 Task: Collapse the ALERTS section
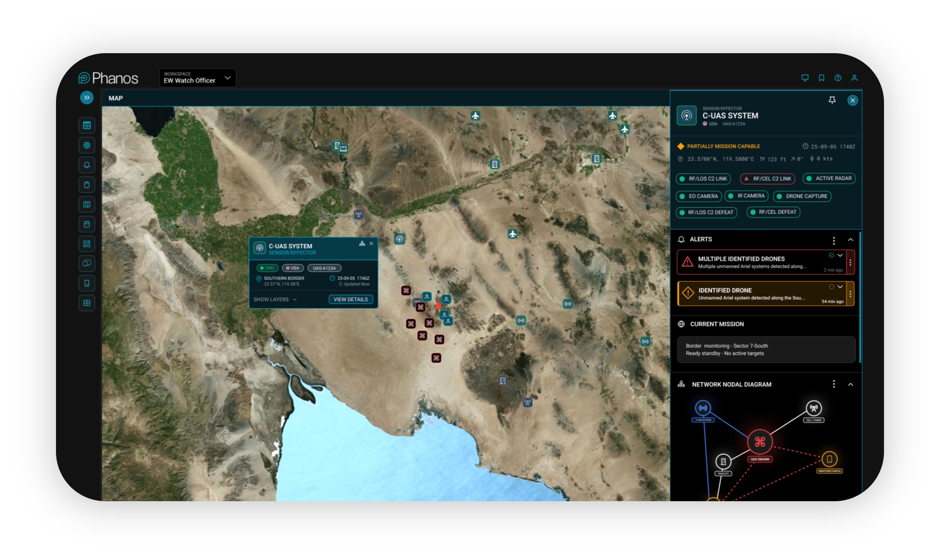pyautogui.click(x=850, y=240)
